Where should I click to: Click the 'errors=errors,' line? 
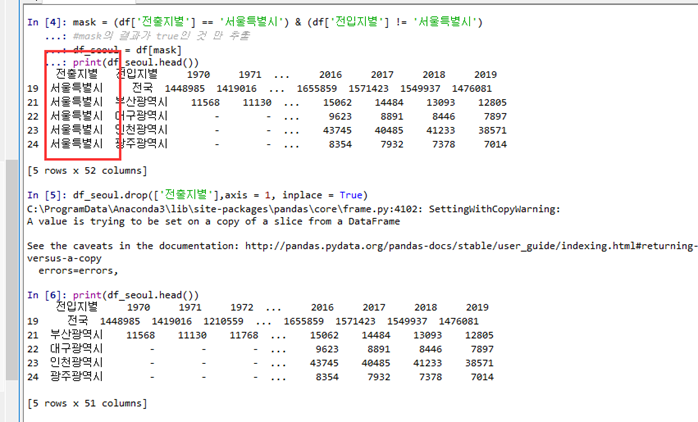[x=78, y=271]
